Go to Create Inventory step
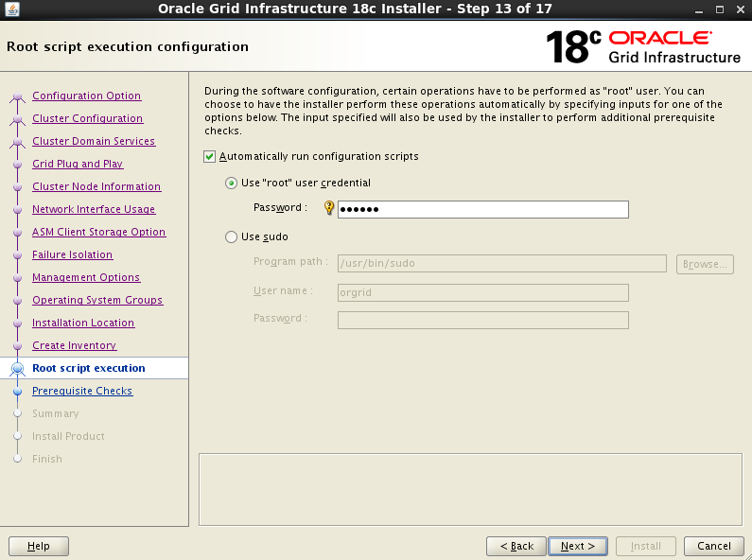752x560 pixels. [x=75, y=345]
